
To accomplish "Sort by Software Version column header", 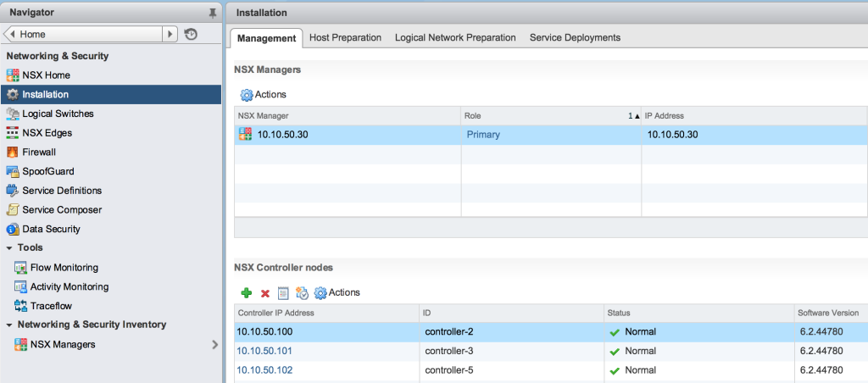I will click(x=831, y=314).
